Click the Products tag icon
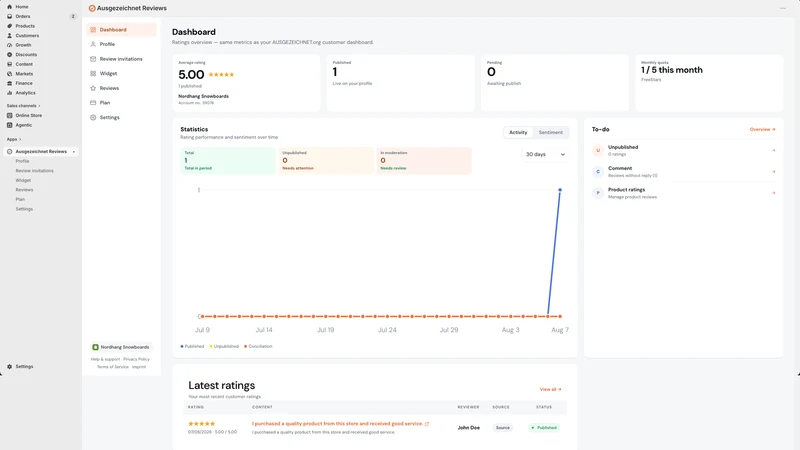800x450 pixels. tap(9, 26)
